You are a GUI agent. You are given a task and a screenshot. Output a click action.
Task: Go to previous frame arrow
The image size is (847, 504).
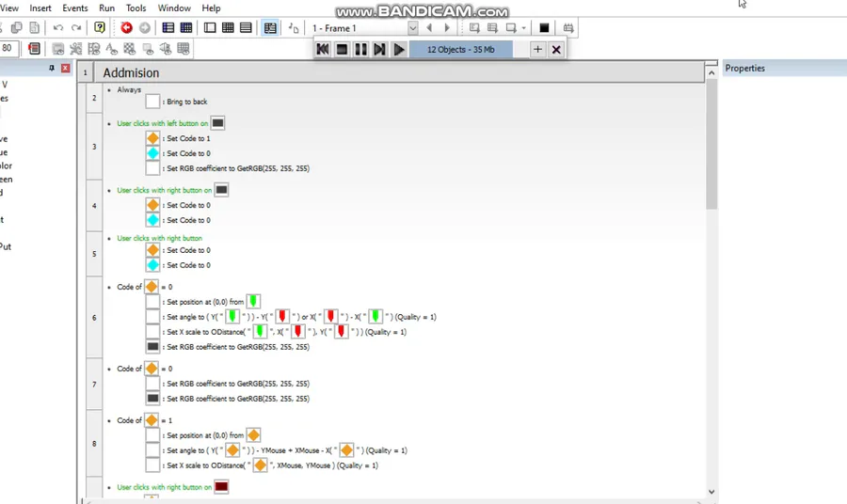429,27
